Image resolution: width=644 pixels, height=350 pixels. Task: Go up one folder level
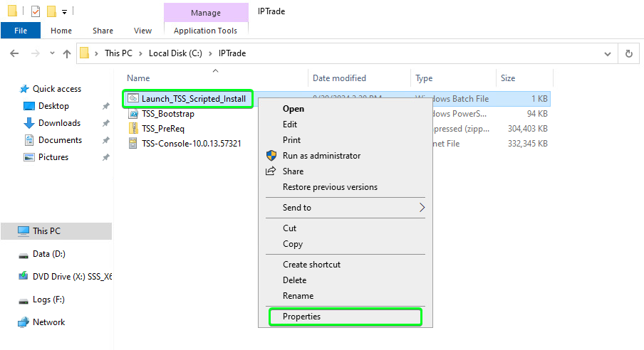click(x=67, y=53)
